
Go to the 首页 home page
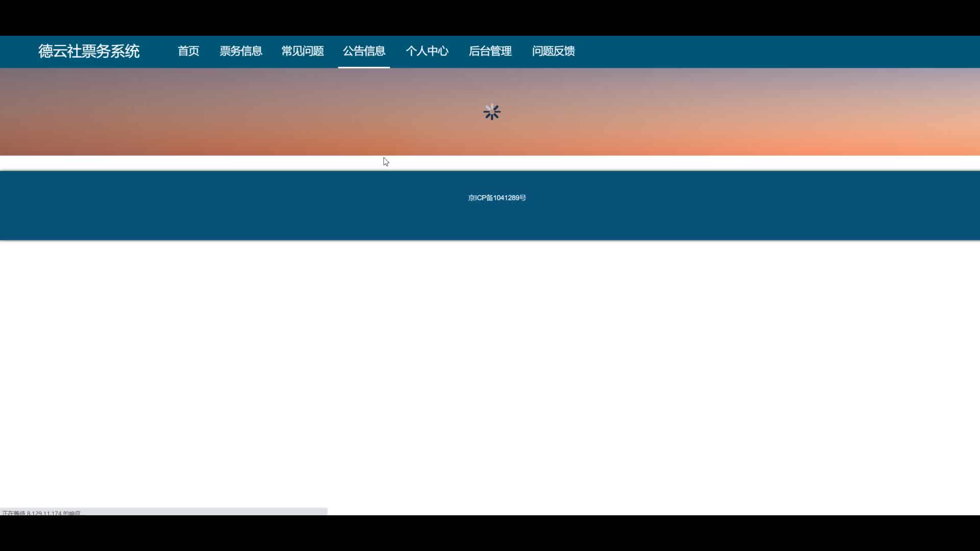click(188, 52)
